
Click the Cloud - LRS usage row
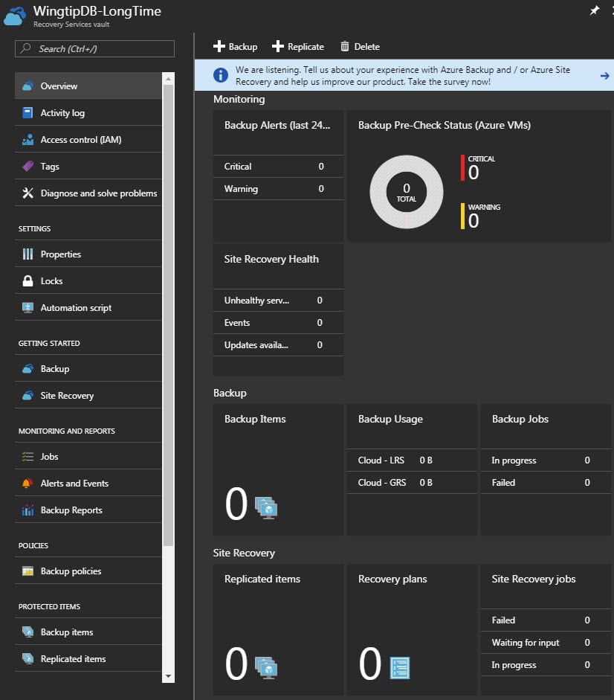(413, 460)
